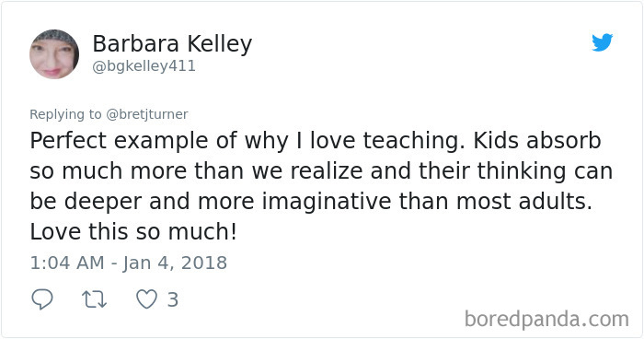Click the boredpanda.com watermark
This screenshot has height=339, width=644.
[546, 320]
